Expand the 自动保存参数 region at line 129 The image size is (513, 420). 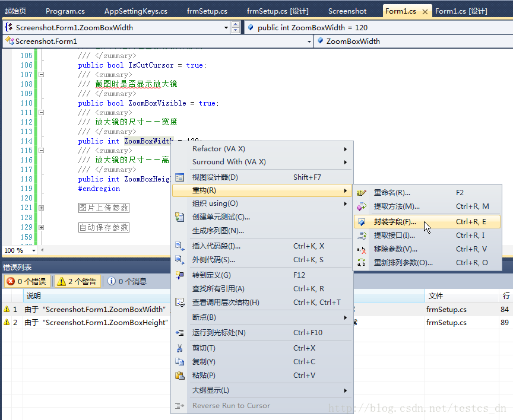(x=41, y=227)
